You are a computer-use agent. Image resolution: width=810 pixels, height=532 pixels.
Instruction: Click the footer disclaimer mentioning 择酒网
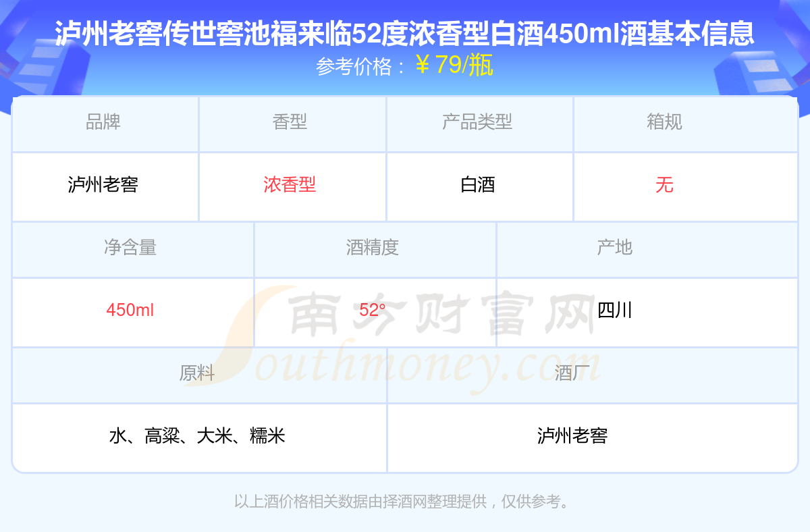[404, 502]
